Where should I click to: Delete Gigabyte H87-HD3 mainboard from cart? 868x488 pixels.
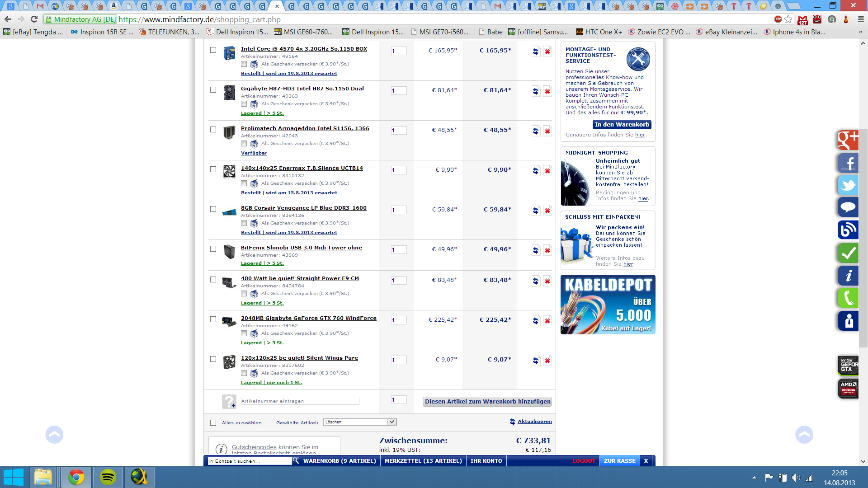(547, 91)
